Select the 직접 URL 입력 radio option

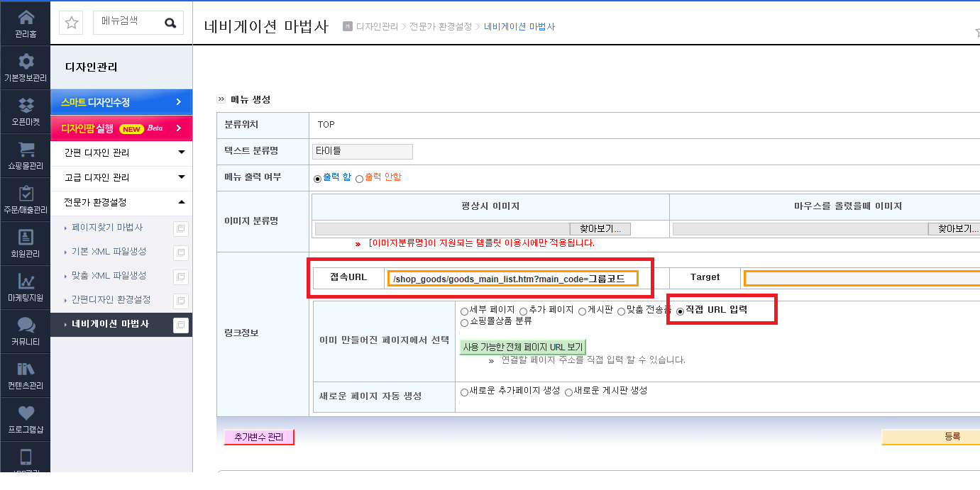pyautogui.click(x=680, y=311)
